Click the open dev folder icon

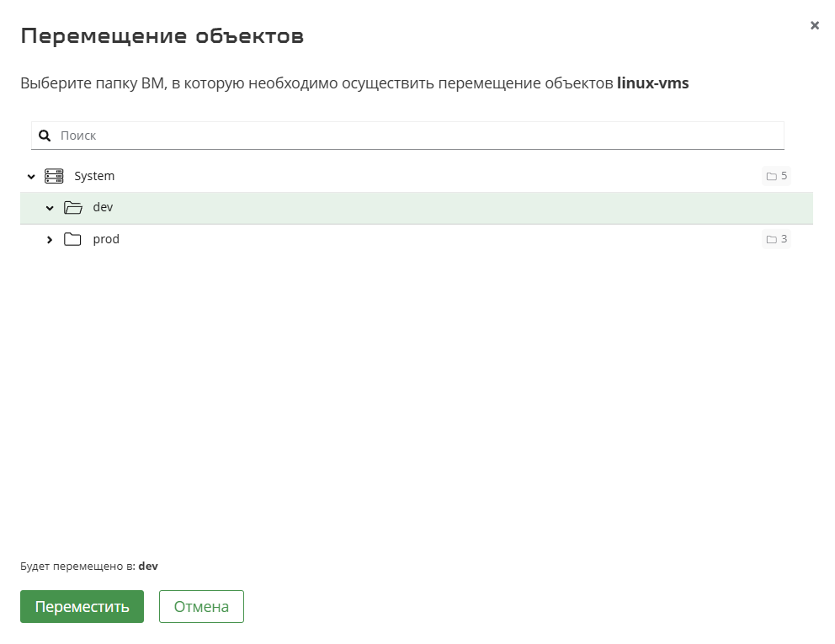coord(73,208)
